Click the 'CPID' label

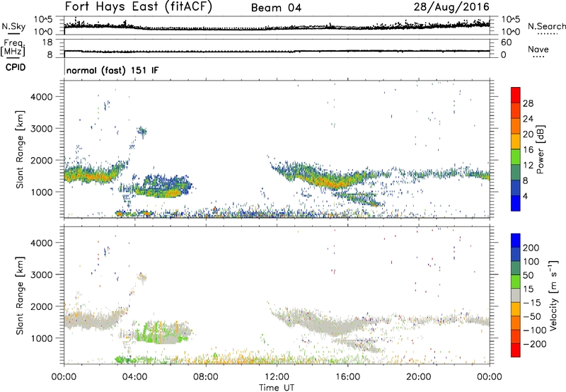point(16,67)
